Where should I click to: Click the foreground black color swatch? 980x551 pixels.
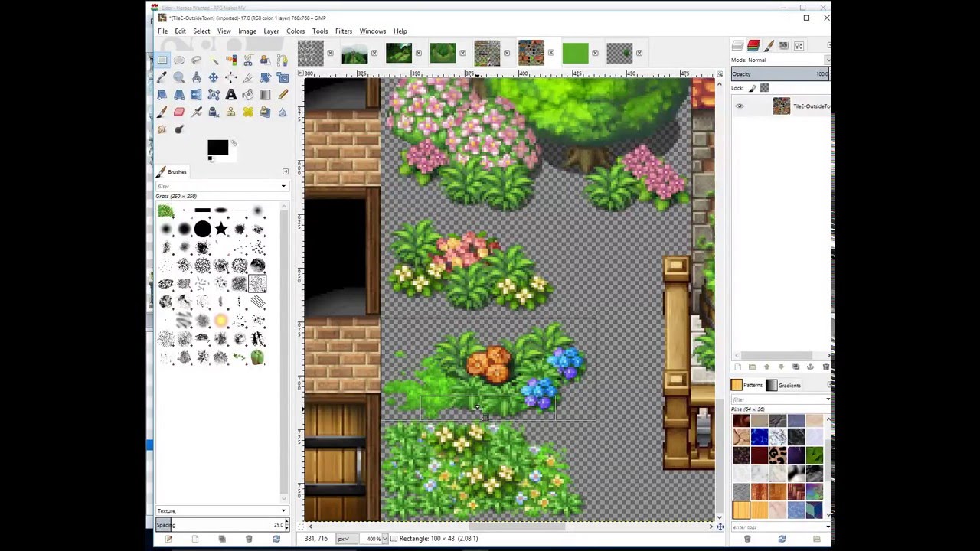(x=217, y=148)
